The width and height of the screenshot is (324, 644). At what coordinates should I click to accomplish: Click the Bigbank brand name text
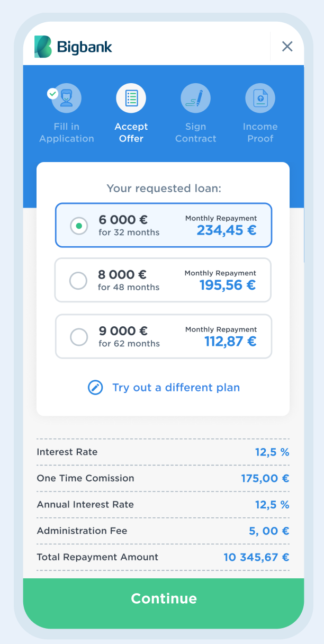[84, 47]
